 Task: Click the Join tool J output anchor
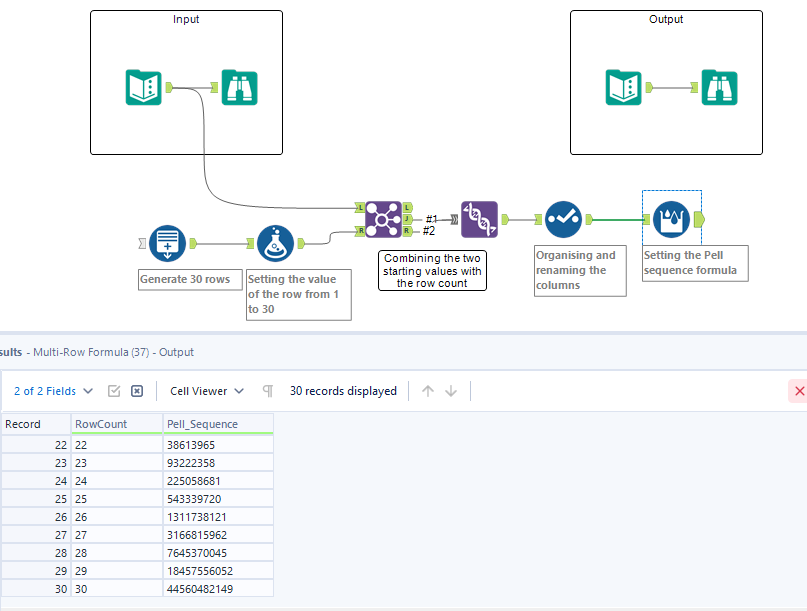[407, 219]
